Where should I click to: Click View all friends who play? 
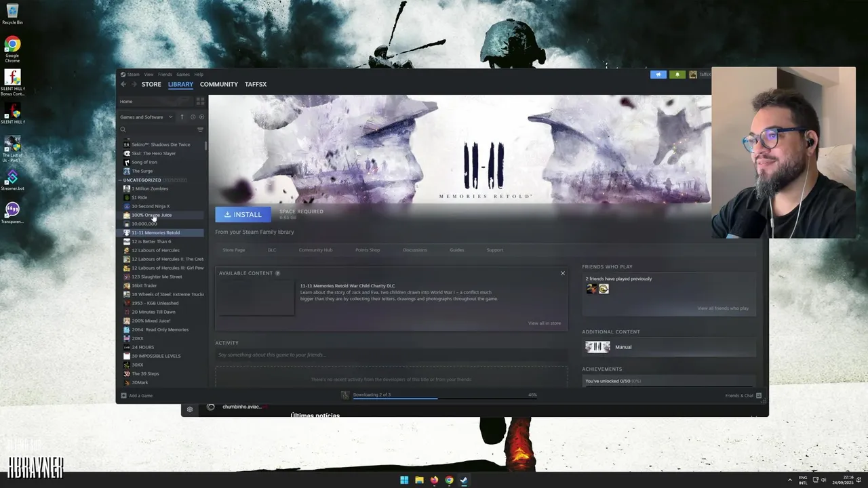723,308
